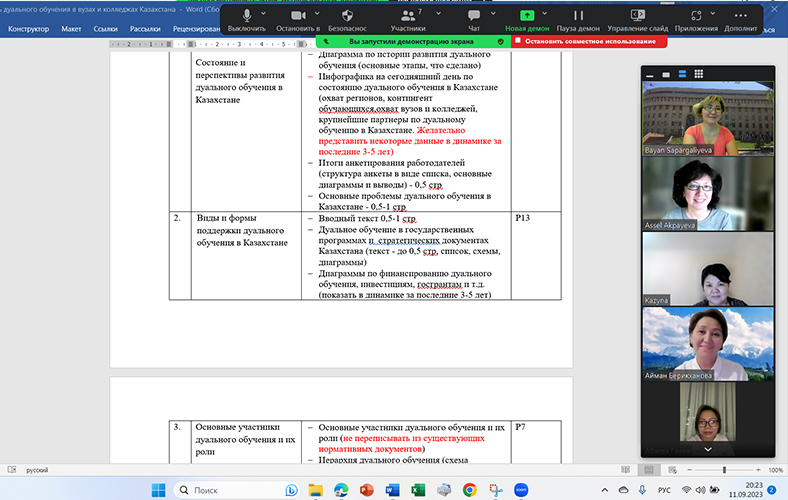Screen dimensions: 788x500
Task: Stop video using the camera button
Action: point(297,19)
